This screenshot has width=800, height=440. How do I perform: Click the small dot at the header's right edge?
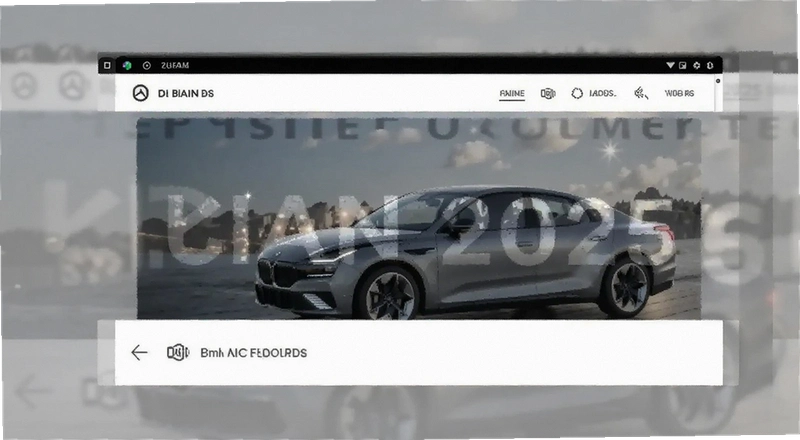point(718,81)
